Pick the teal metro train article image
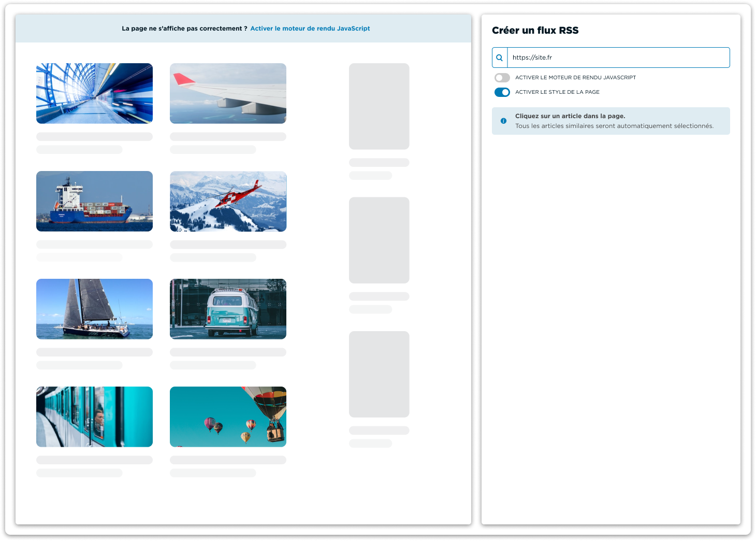This screenshot has width=756, height=541. coord(94,417)
